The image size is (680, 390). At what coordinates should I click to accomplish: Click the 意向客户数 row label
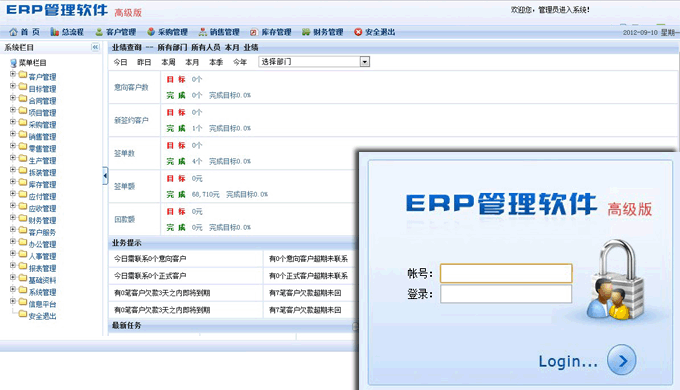coord(131,87)
